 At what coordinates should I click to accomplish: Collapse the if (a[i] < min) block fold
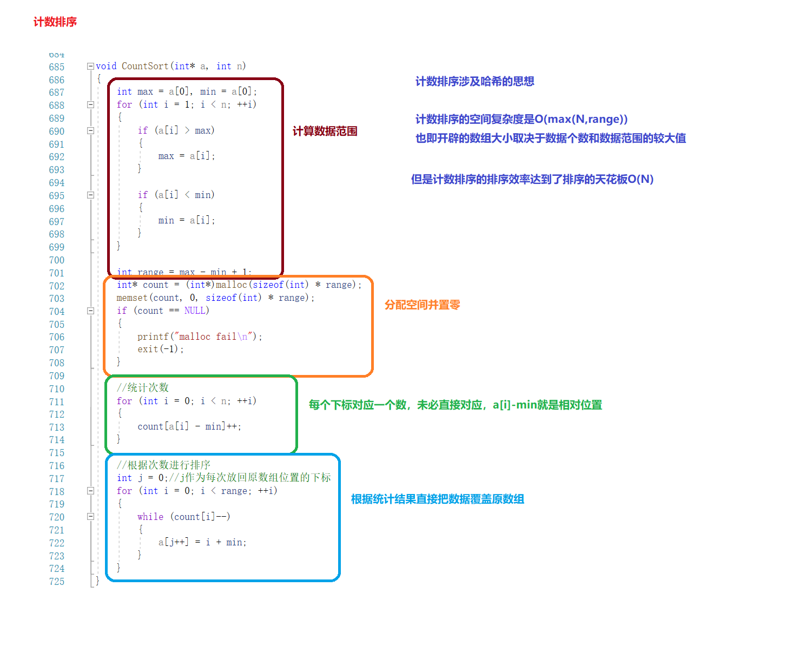coord(90,195)
